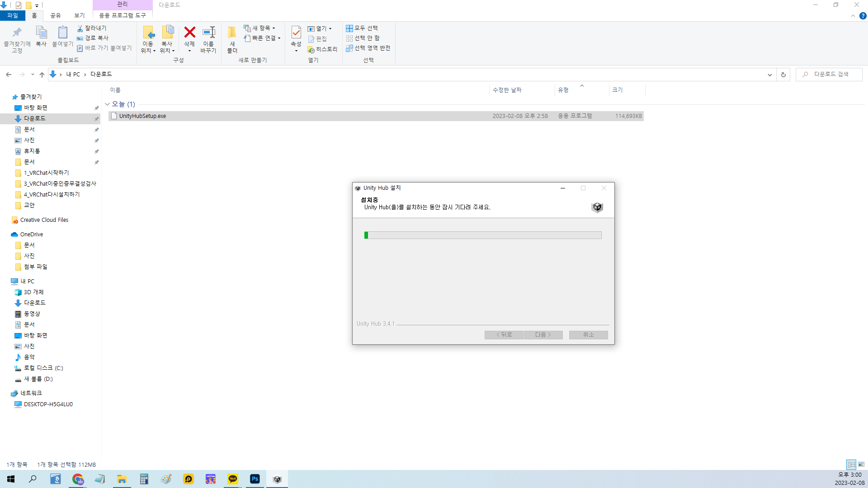Click the Next (다음) button in installer
868x488 pixels.
(543, 335)
